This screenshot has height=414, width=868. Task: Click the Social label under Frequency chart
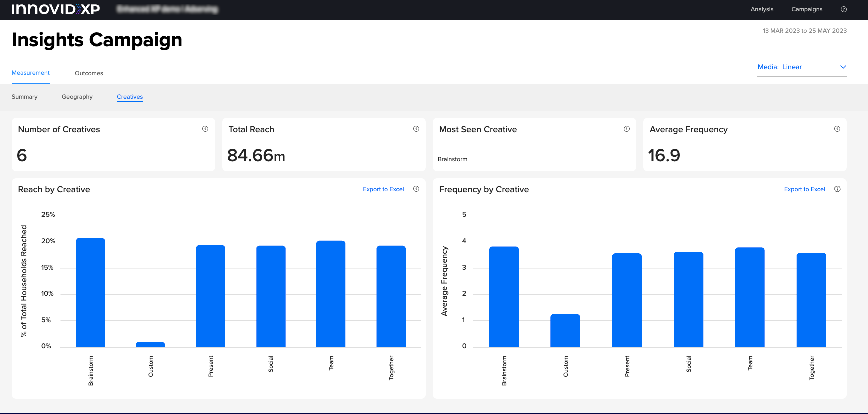[x=689, y=364]
